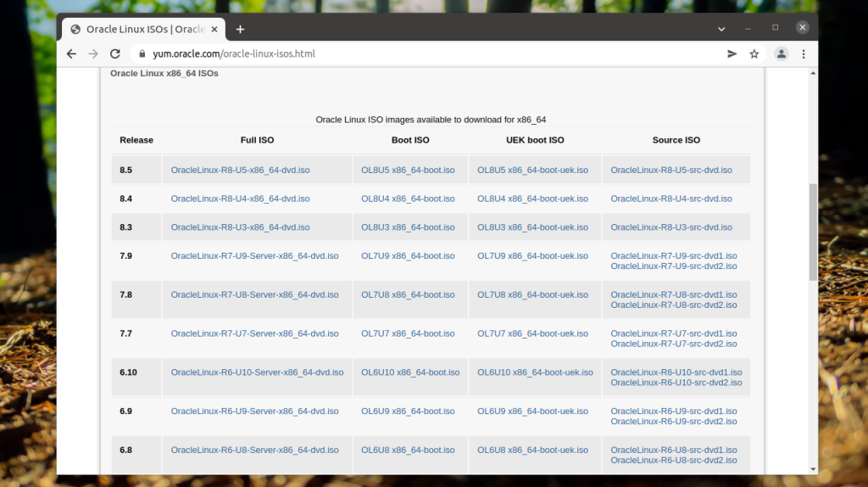Get OracleLinux-R8-U4-src-dvd.iso source

(x=671, y=199)
